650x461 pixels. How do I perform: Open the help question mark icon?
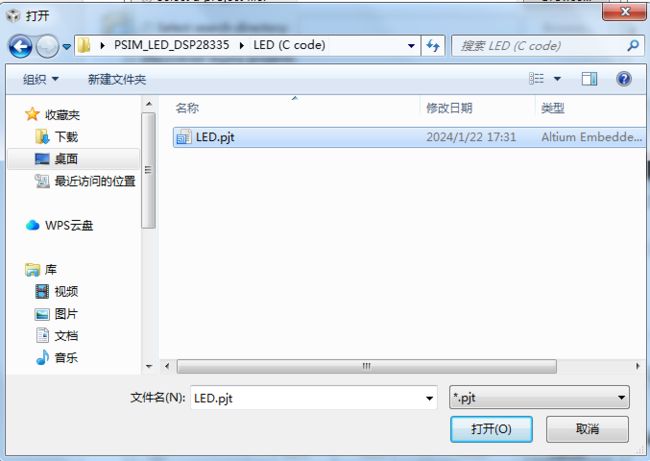(623, 79)
